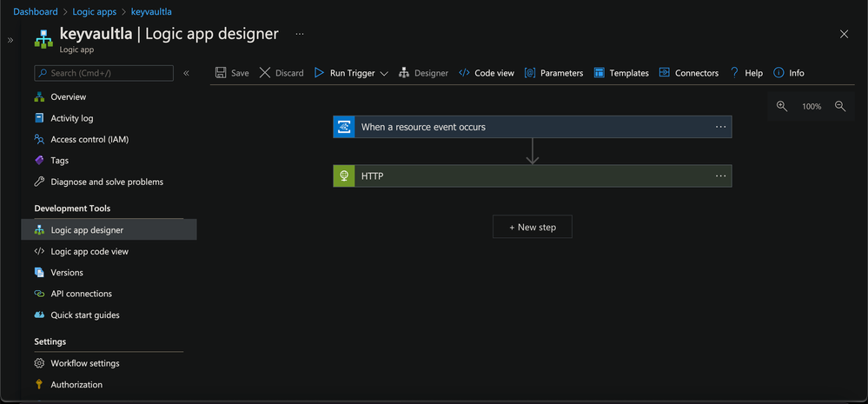
Task: Click the Designer toolbar icon
Action: tap(404, 72)
